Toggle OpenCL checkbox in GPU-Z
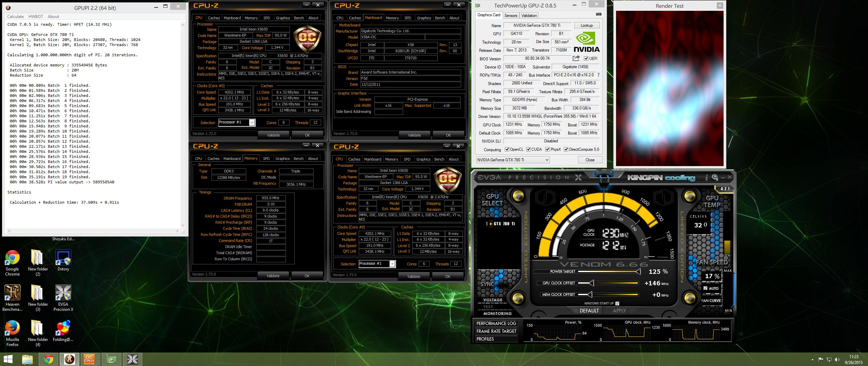 click(x=507, y=149)
